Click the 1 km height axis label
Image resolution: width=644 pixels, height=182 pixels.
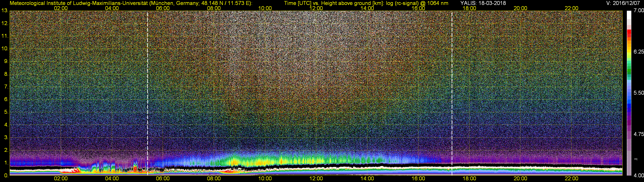(6, 163)
